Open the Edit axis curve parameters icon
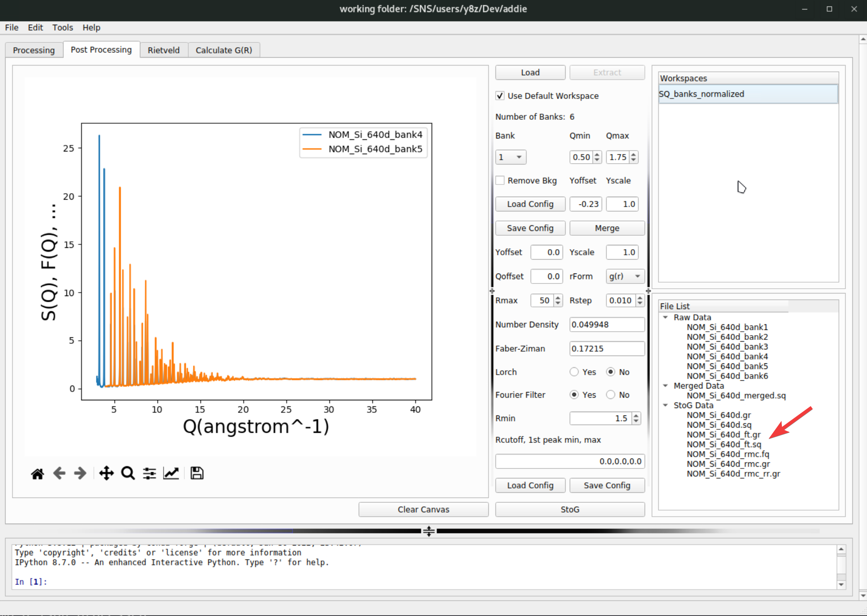Viewport: 867px width, 616px height. tap(171, 473)
